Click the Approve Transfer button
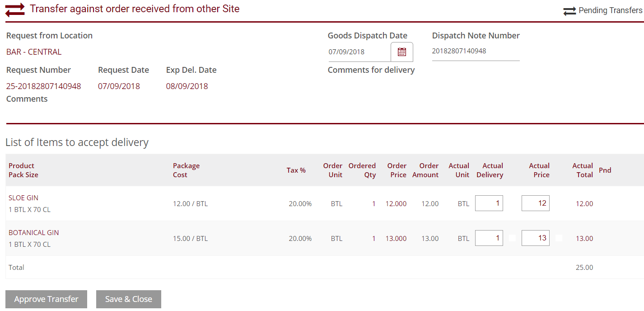 click(x=46, y=299)
